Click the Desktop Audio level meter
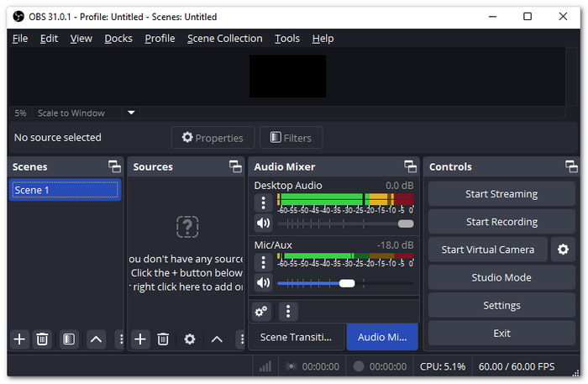This screenshot has width=588, height=384. [x=345, y=199]
